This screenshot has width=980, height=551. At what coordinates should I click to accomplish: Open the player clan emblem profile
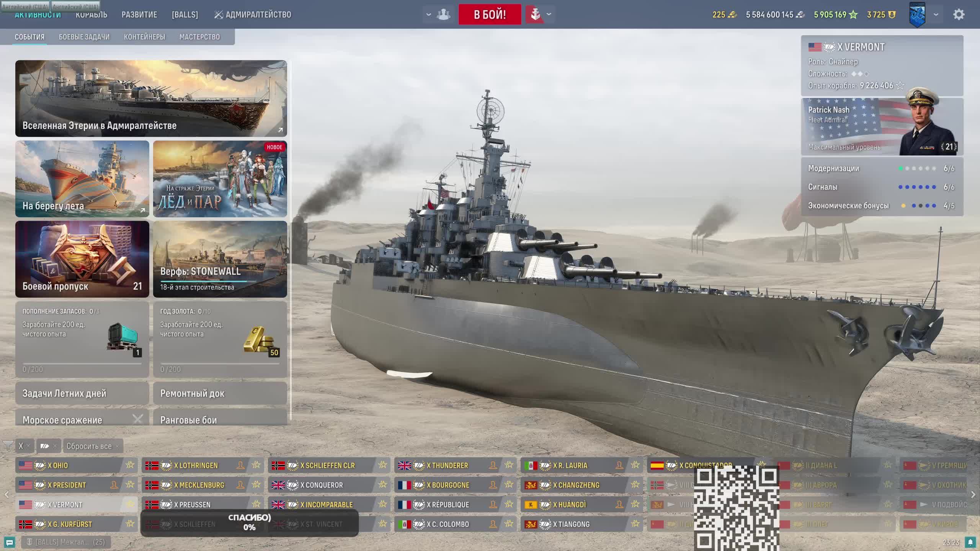[x=917, y=15]
